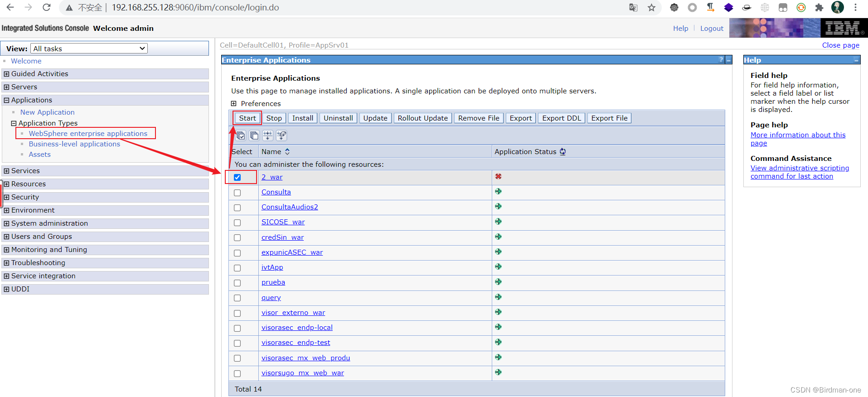Go to Welcome page
The height and width of the screenshot is (397, 868).
[26, 61]
